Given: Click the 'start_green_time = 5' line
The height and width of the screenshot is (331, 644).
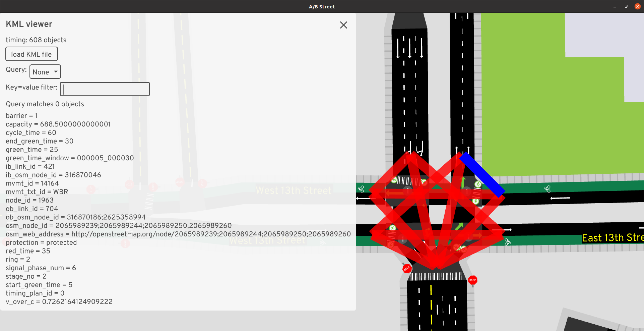Looking at the screenshot, I should click(39, 285).
